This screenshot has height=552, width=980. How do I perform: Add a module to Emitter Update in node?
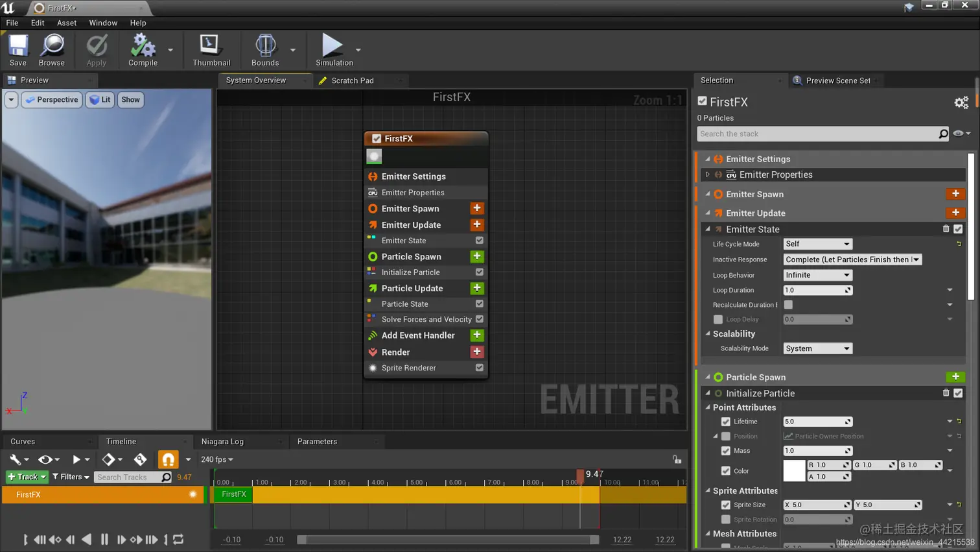point(477,224)
